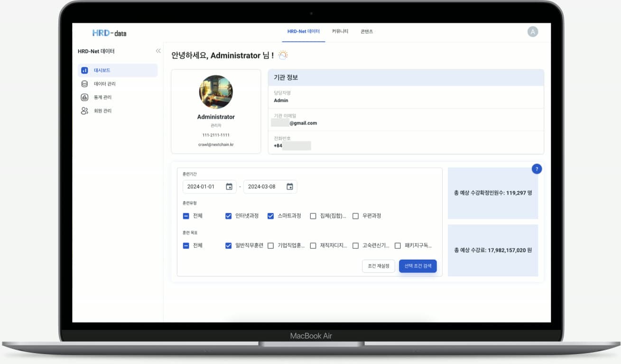Click the 총 예상 수강확정인원수 card
This screenshot has height=364, width=621.
pos(493,193)
